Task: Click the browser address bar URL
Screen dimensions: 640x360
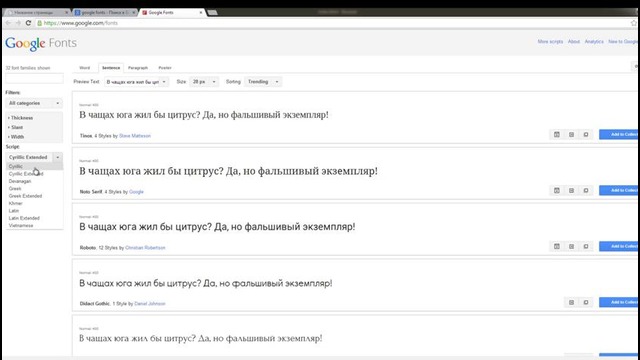Action: click(x=81, y=23)
